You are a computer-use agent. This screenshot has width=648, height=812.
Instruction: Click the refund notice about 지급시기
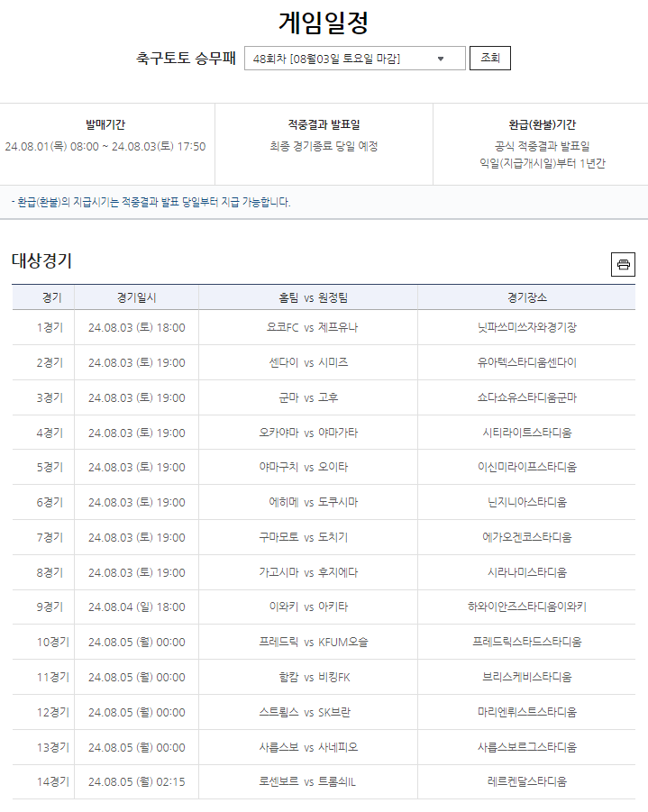(x=151, y=202)
